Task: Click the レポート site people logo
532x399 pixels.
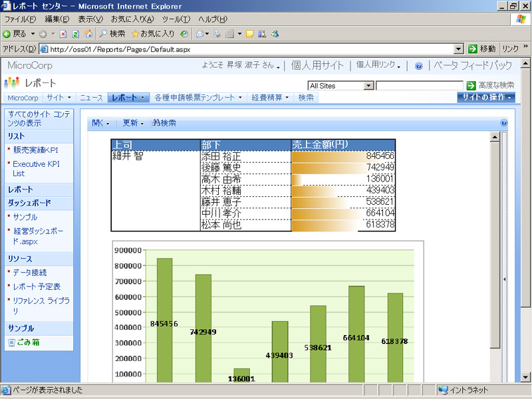Action: click(11, 82)
